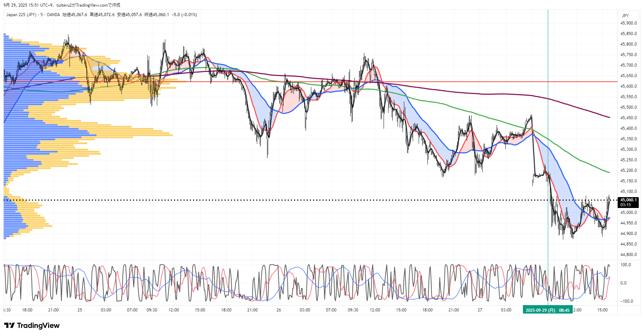644x336 pixels.
Task: Click the 44,800.0 price axis label
Action: (x=628, y=255)
